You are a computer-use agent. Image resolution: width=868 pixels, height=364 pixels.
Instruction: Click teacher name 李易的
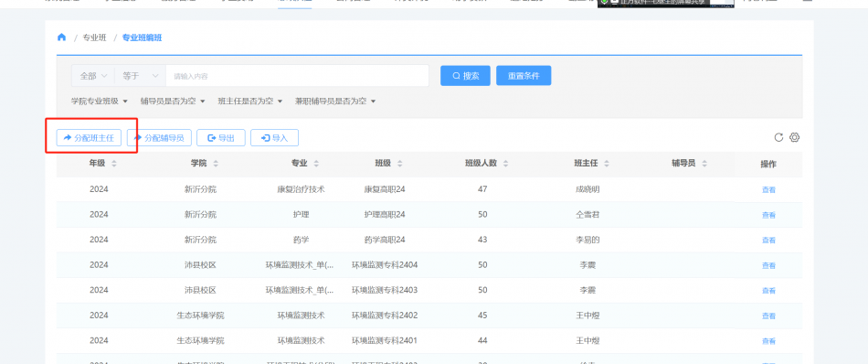587,240
